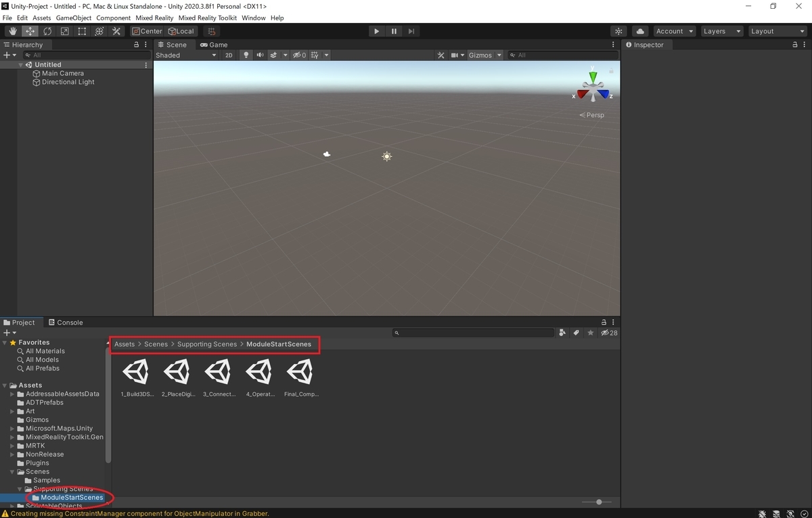Toggle Center pivot mode
Screen dimensions: 812x518
[x=147, y=31]
